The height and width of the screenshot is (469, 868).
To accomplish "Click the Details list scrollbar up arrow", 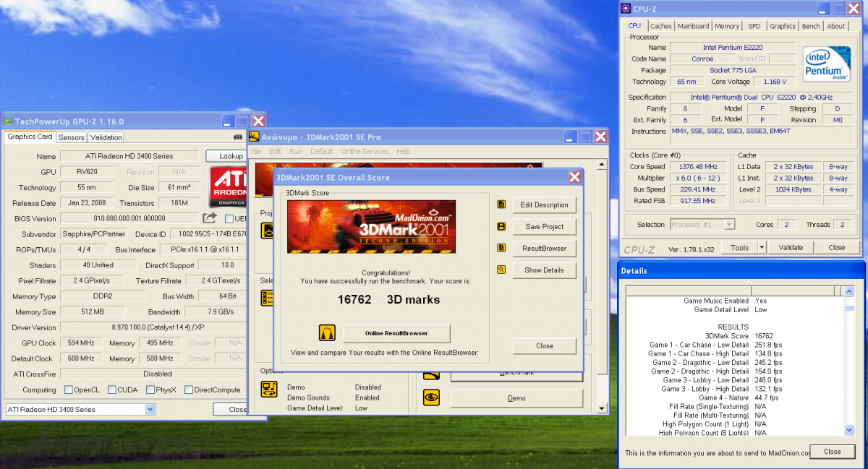I will [849, 291].
